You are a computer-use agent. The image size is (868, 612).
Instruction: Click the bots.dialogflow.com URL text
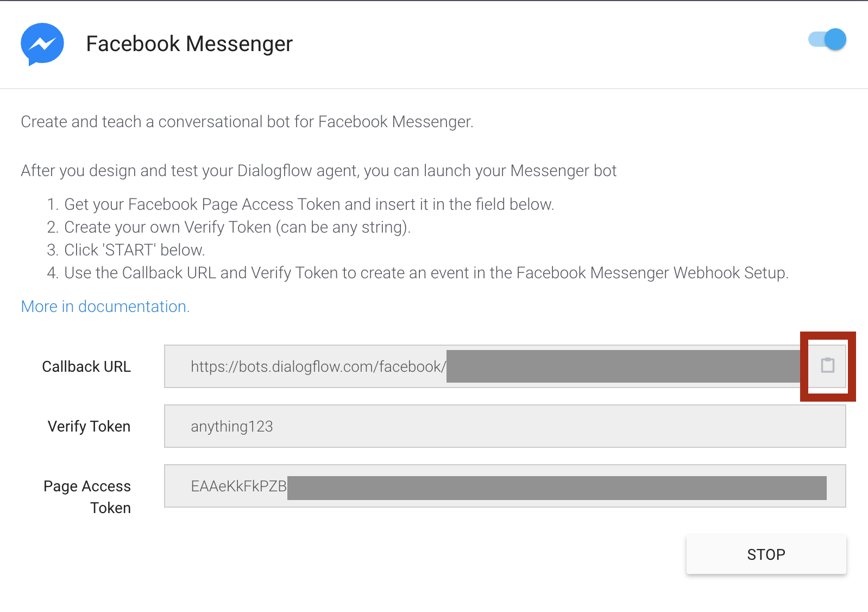click(x=318, y=367)
